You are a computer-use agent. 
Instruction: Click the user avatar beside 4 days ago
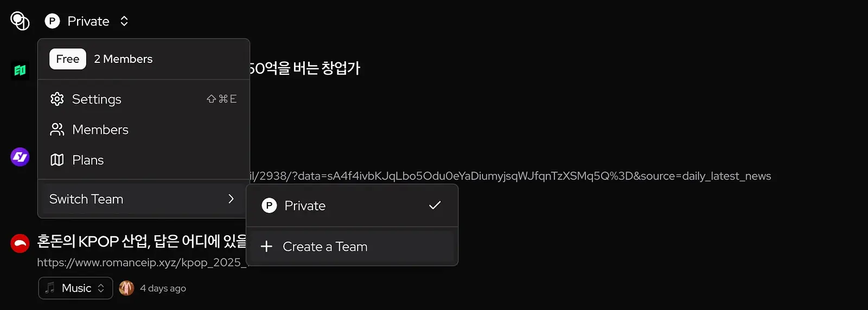[126, 288]
